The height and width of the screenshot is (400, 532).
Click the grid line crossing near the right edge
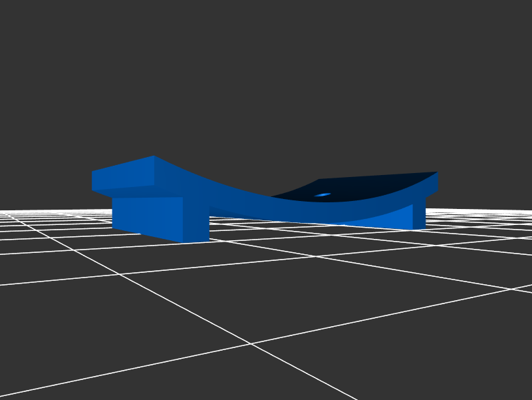pos(511,288)
